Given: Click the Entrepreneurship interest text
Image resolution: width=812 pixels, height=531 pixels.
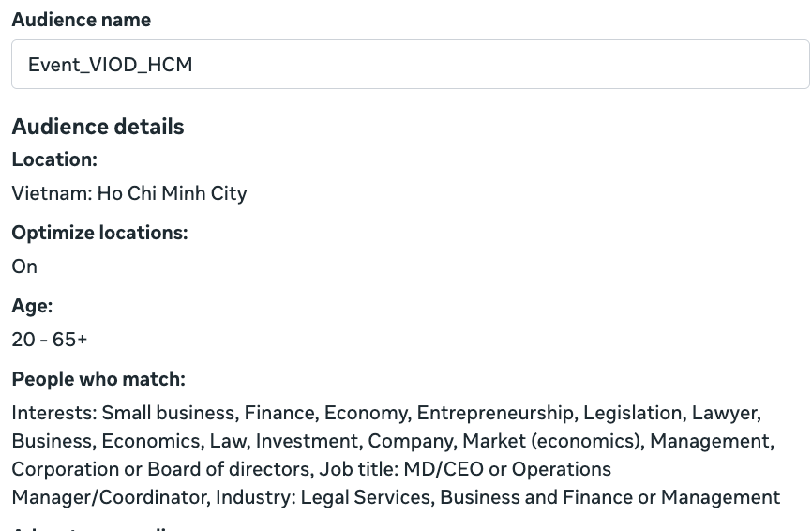Looking at the screenshot, I should (x=495, y=413).
